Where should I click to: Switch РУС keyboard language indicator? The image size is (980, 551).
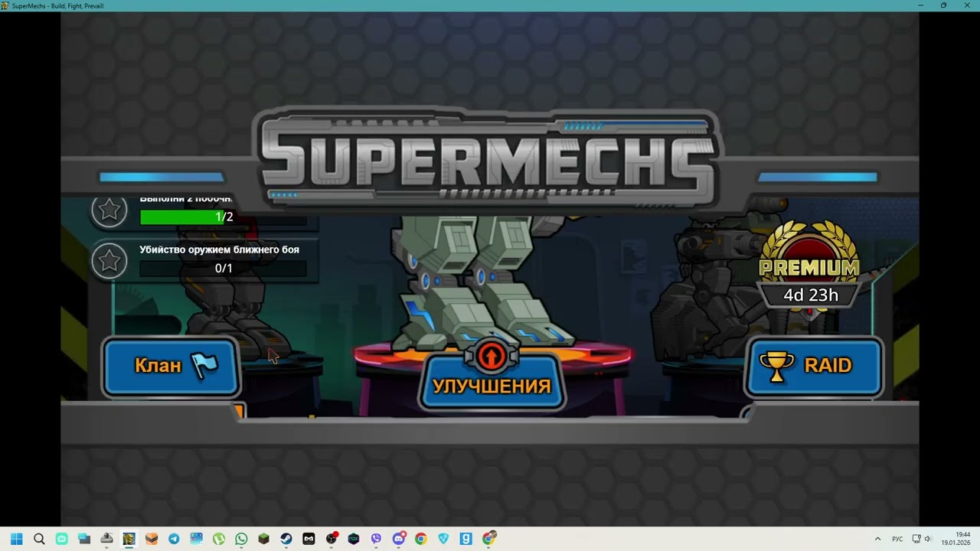click(897, 539)
